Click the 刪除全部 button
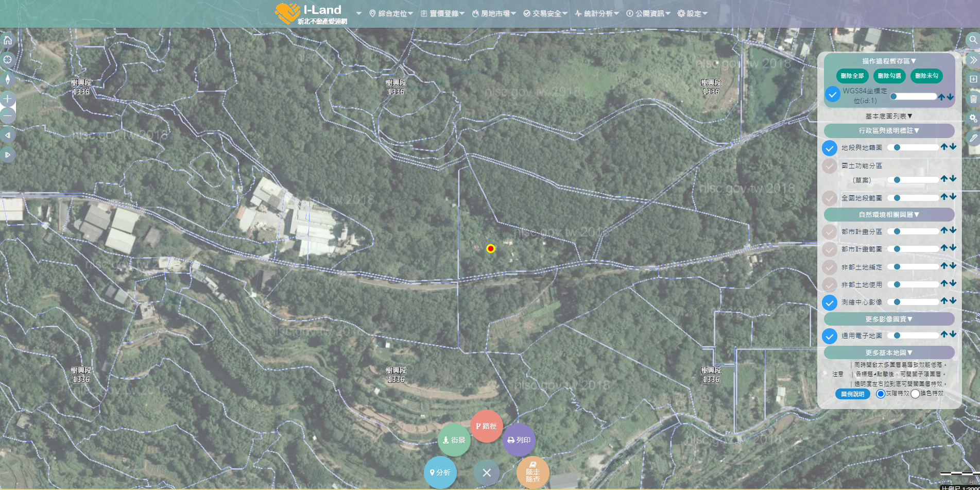This screenshot has width=980, height=490. pyautogui.click(x=852, y=76)
